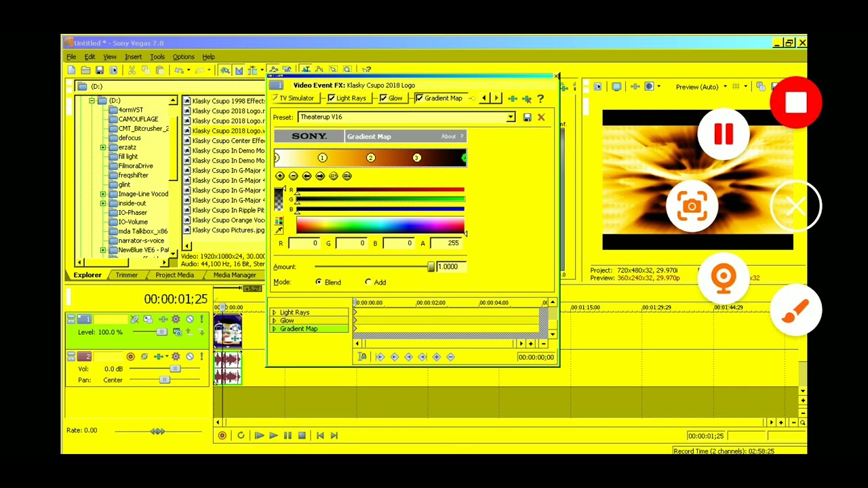Click Remove Selected Plug-In icon
868x488 pixels.
click(527, 99)
